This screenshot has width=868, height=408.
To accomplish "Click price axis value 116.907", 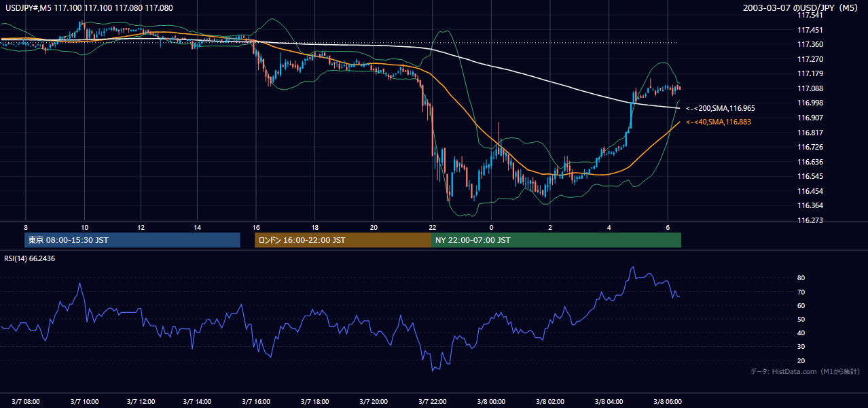I will point(810,118).
